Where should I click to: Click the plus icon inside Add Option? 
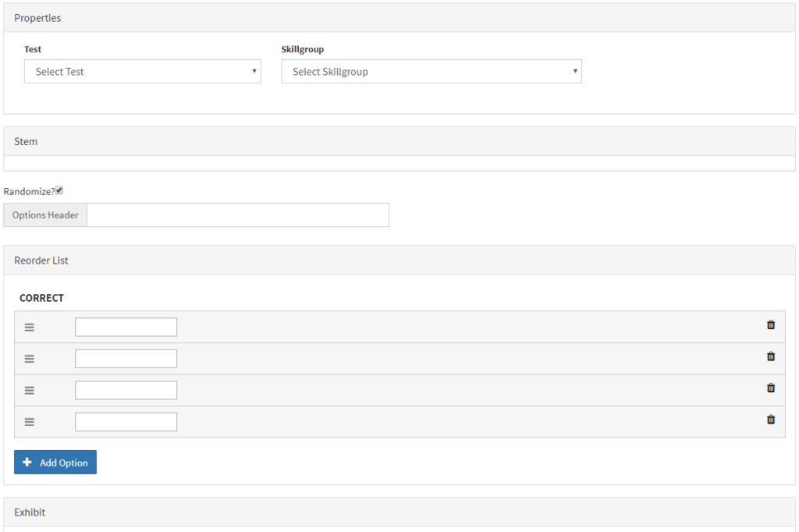coord(28,462)
